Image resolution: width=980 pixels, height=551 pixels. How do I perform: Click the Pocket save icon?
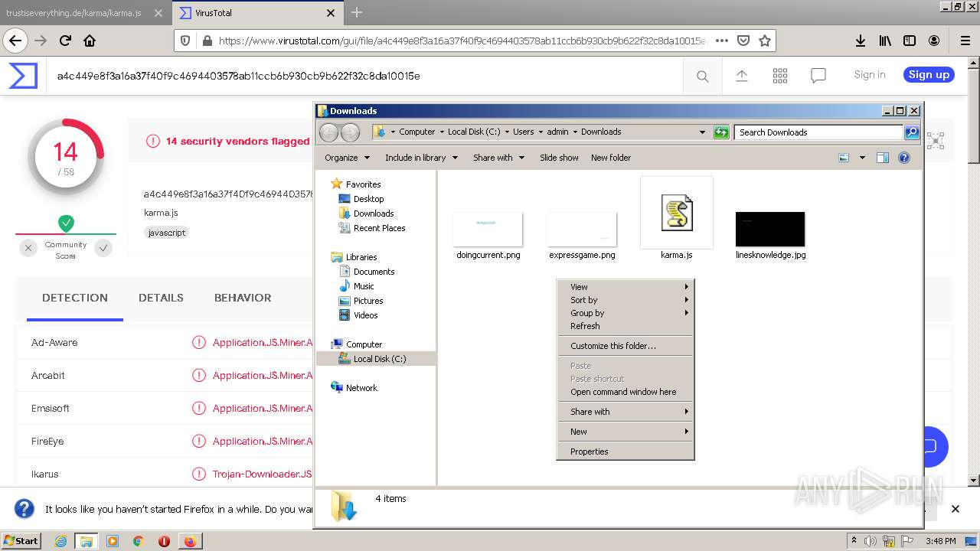tap(743, 41)
